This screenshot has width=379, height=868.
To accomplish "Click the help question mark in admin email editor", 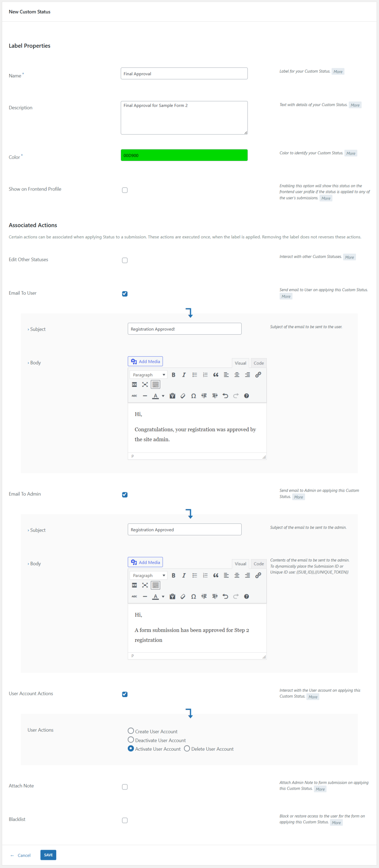I will [x=246, y=596].
